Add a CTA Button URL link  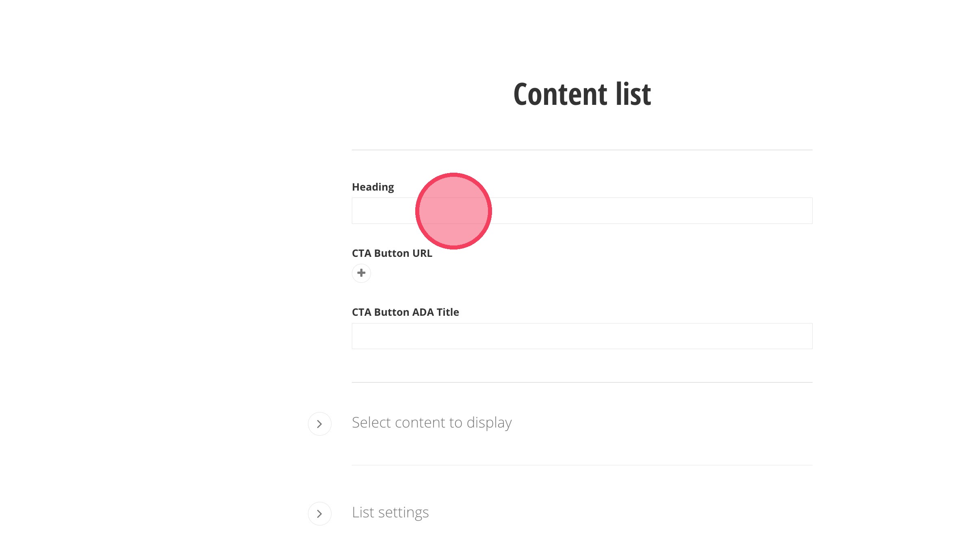(361, 273)
